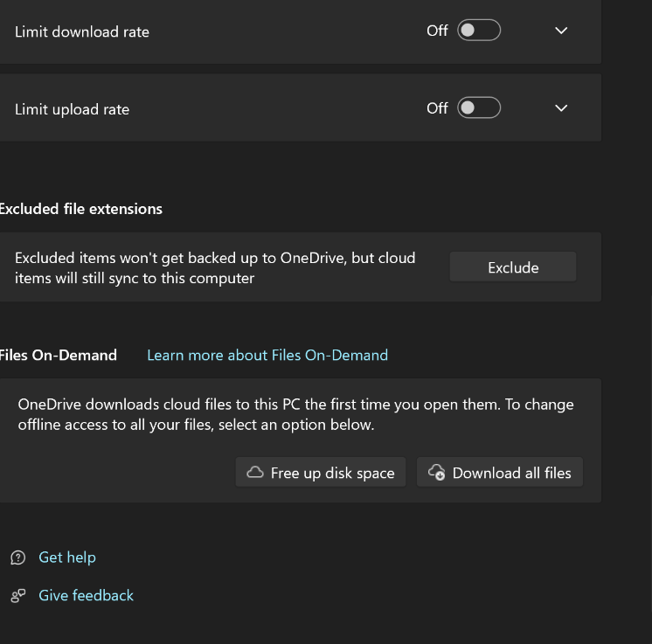Toggle the Limit download rate switch
The height and width of the screenshot is (644, 652).
click(x=479, y=31)
